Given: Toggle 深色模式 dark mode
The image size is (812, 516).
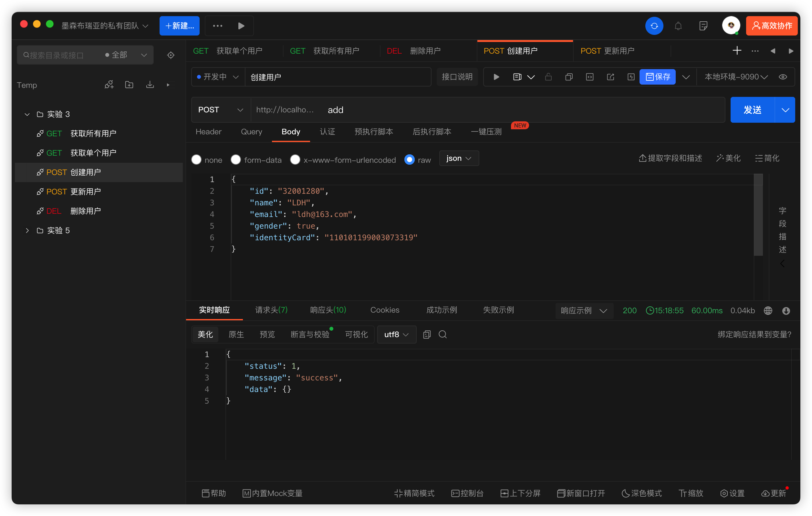Looking at the screenshot, I should tap(641, 493).
